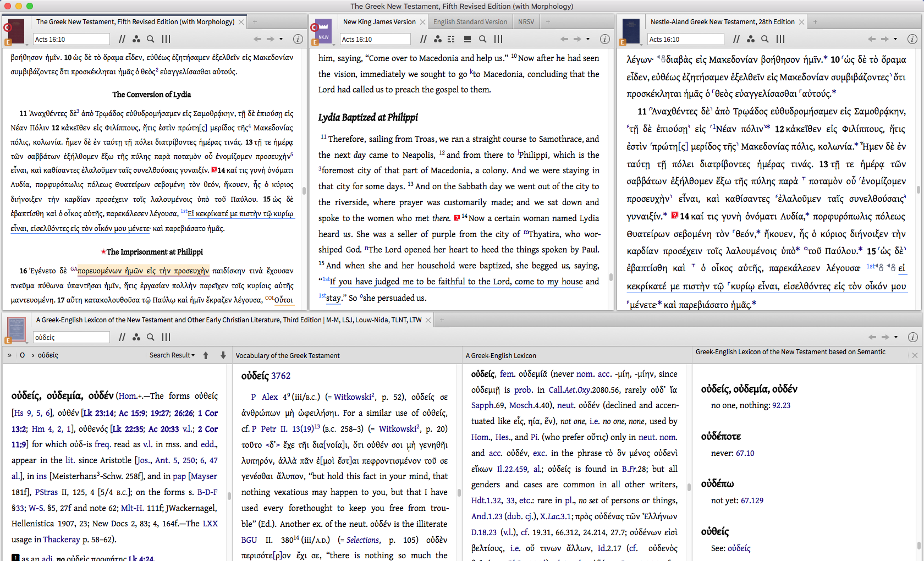Go back in the Greek NT Fifth Edition panel

(257, 39)
